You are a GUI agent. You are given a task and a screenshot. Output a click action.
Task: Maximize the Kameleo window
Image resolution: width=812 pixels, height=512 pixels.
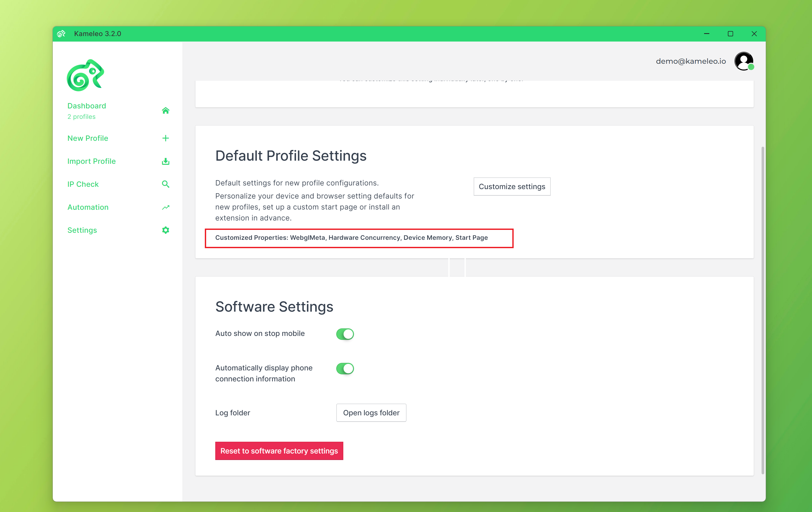tap(730, 34)
